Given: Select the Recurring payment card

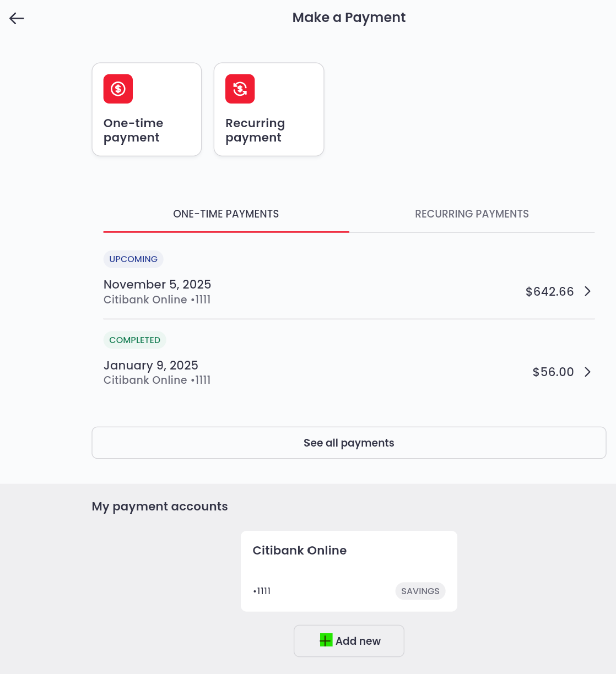Looking at the screenshot, I should 268,108.
